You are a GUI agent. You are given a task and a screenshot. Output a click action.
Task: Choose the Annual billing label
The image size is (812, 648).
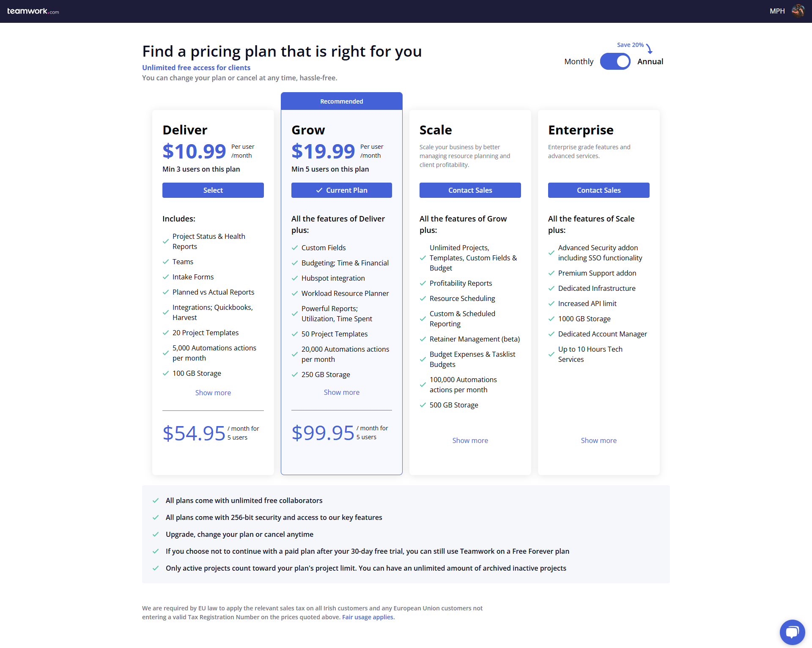650,61
